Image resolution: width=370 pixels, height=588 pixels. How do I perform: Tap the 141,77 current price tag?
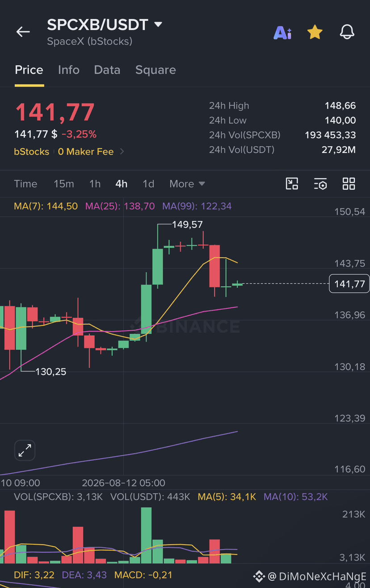click(x=349, y=284)
